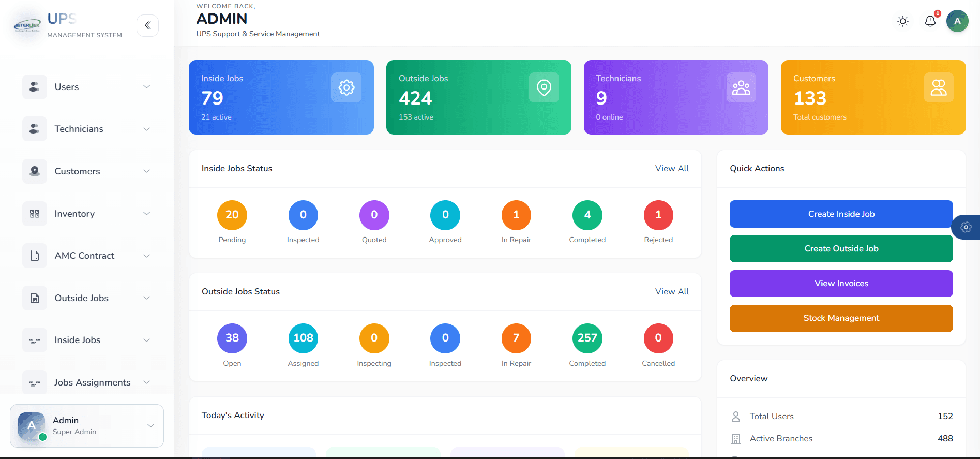This screenshot has width=980, height=459.
Task: Open the Outside Jobs sidebar menu
Action: tap(87, 298)
